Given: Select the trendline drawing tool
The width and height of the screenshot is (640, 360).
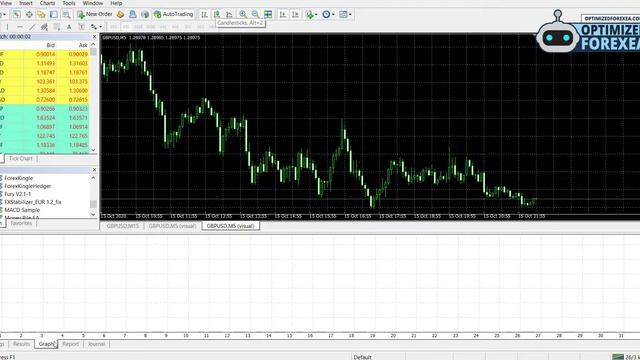Looking at the screenshot, I should click(32, 27).
